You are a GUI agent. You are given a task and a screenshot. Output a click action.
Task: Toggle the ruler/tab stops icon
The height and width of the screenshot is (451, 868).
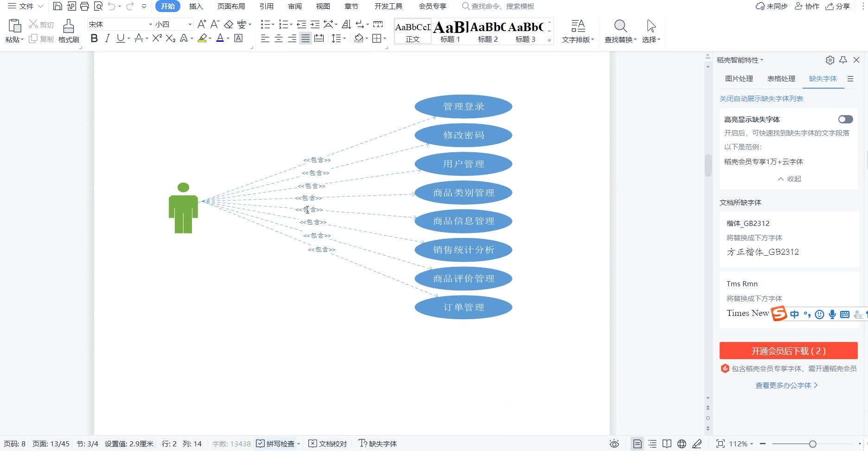[378, 24]
